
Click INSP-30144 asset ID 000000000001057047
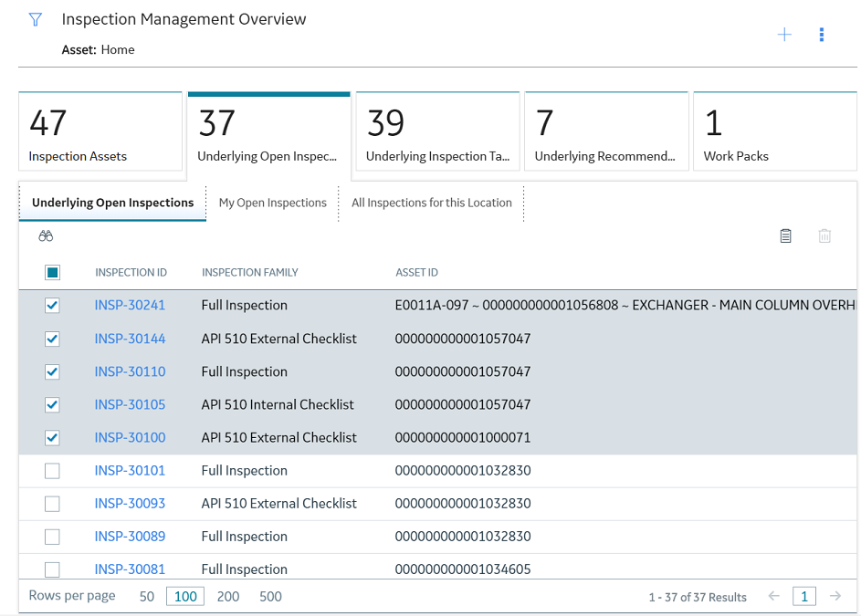tap(463, 339)
